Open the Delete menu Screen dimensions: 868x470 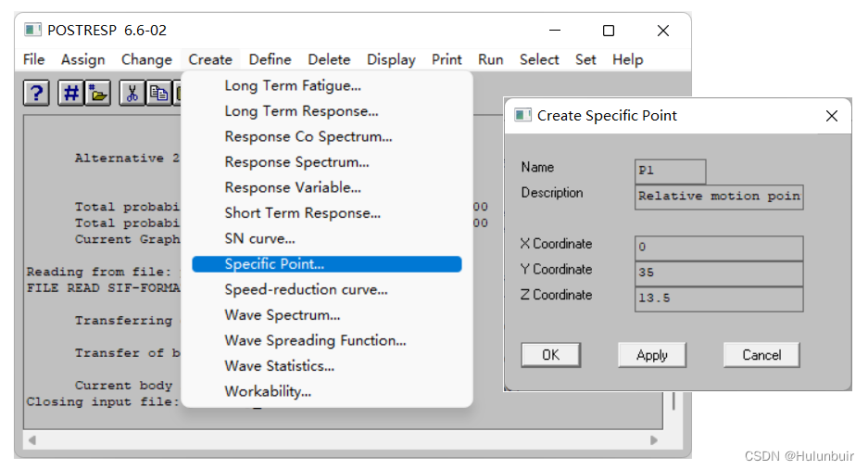tap(330, 59)
